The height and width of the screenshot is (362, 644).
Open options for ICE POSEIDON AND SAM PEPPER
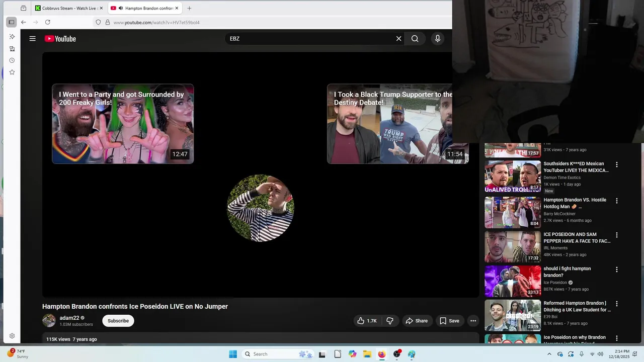pos(617,235)
